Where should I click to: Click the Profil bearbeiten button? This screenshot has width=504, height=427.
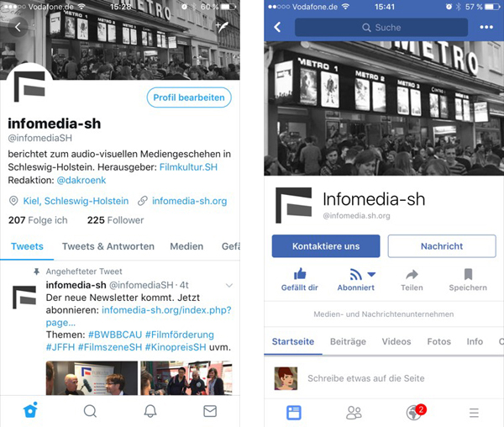coord(189,98)
